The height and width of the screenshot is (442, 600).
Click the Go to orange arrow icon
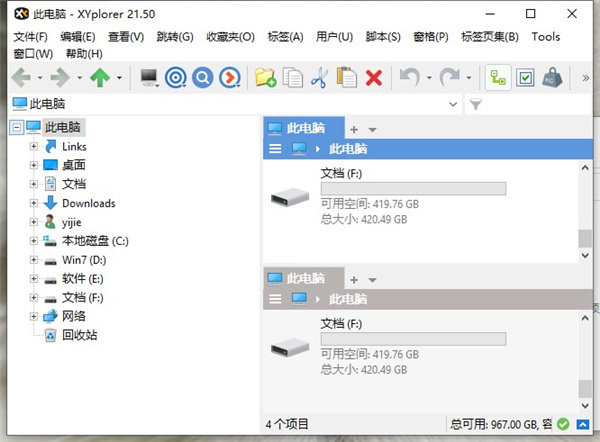[x=230, y=78]
